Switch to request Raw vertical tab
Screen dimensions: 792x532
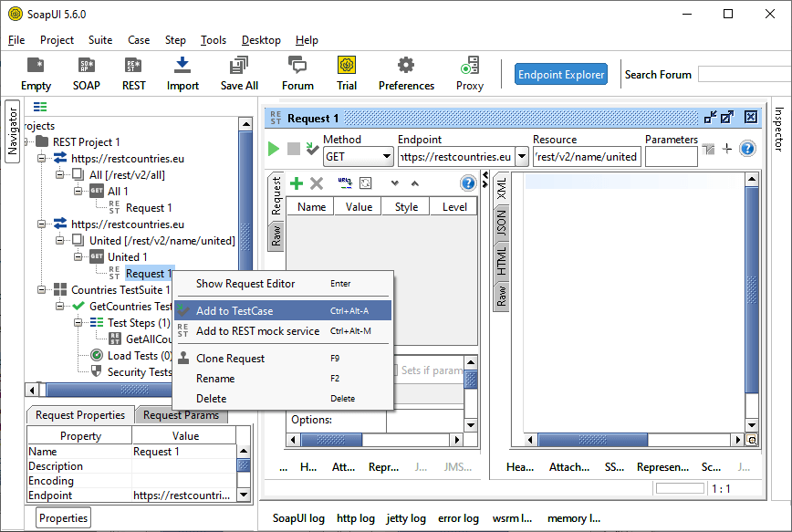click(x=276, y=236)
